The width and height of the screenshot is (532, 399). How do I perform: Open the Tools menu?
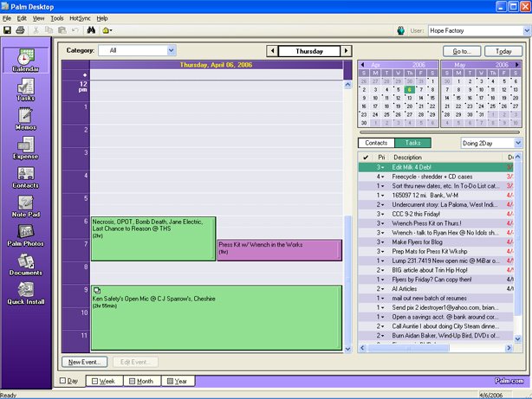pos(57,18)
